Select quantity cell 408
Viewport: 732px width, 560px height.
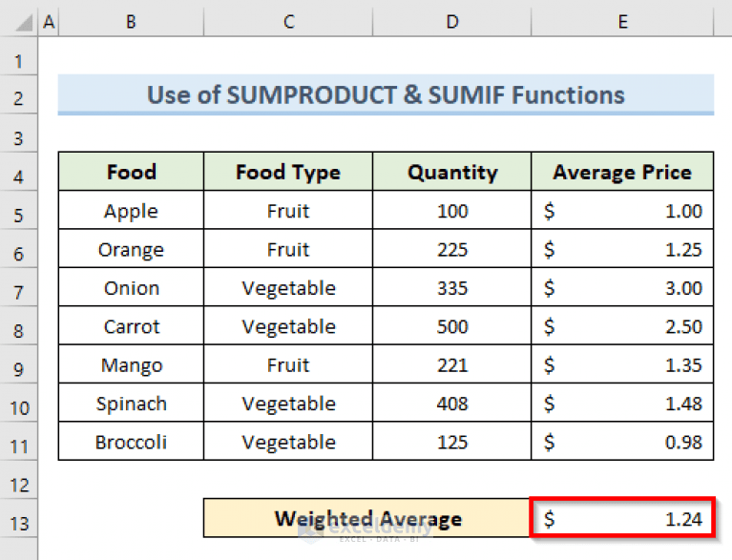coord(452,404)
